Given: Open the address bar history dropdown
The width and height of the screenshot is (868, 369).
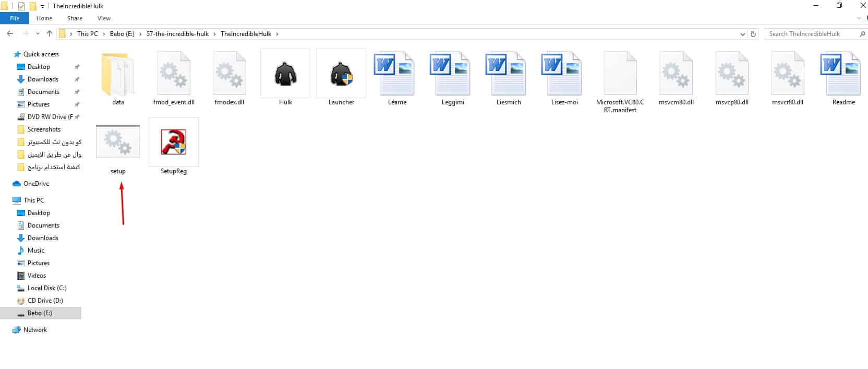Looking at the screenshot, I should tap(743, 34).
